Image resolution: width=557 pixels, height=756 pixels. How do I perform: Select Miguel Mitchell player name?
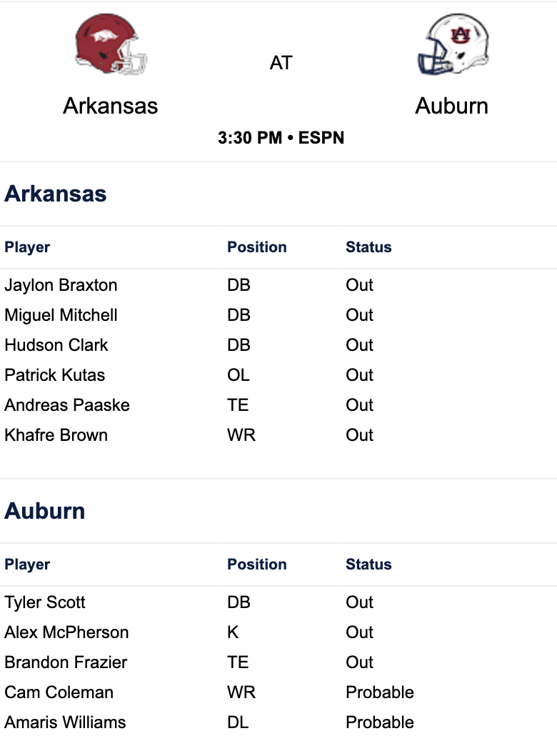[61, 315]
